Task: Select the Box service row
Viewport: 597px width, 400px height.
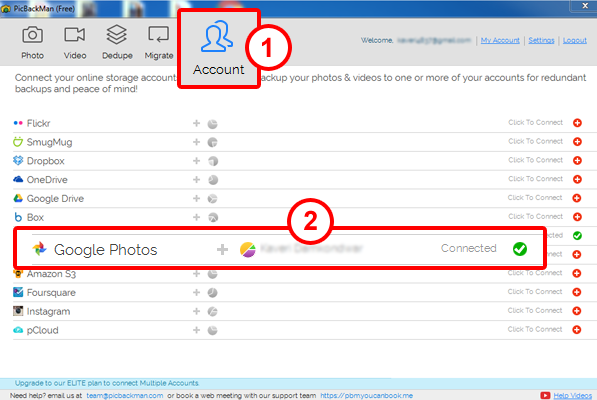Action: pos(298,217)
